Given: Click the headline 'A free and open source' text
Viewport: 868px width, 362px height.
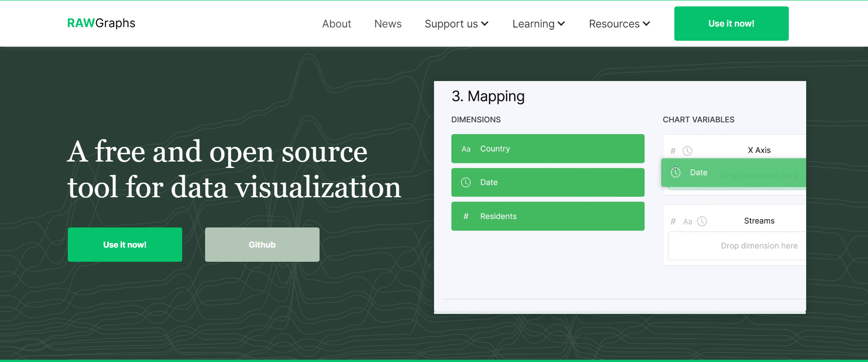Looking at the screenshot, I should (217, 151).
